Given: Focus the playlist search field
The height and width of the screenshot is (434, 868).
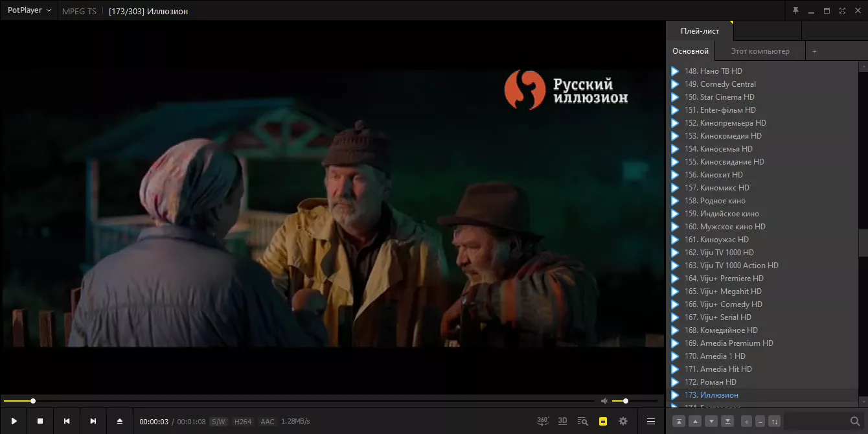Looking at the screenshot, I should click(816, 421).
